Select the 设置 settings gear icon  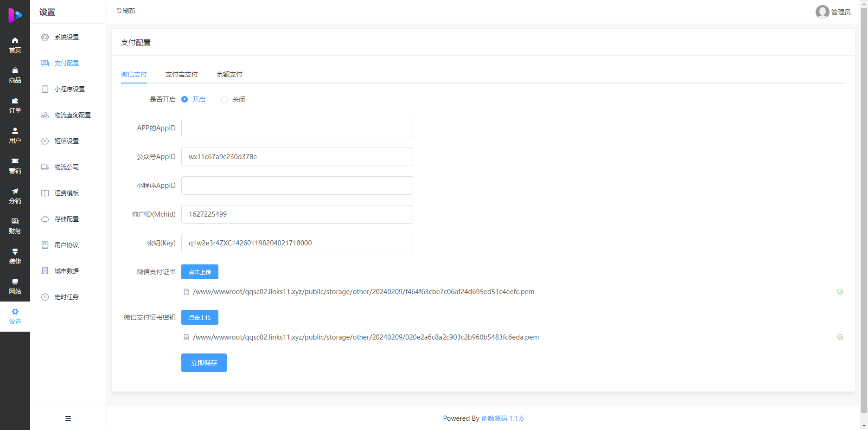(x=15, y=312)
